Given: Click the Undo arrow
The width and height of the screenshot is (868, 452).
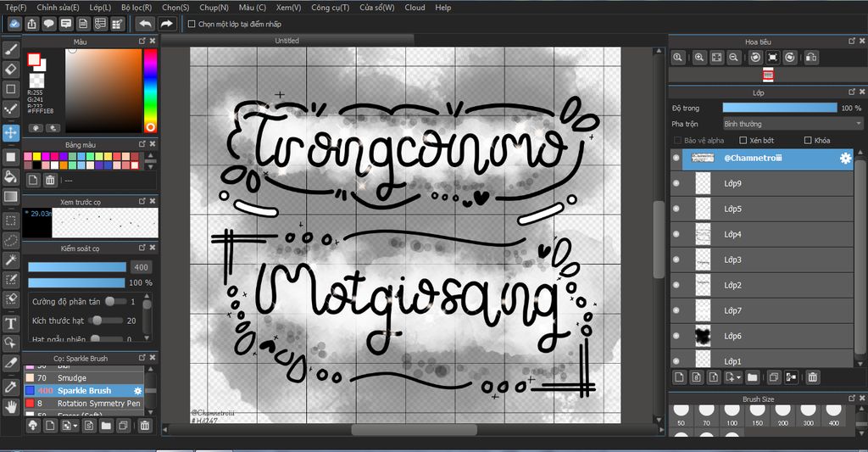Looking at the screenshot, I should 145,24.
